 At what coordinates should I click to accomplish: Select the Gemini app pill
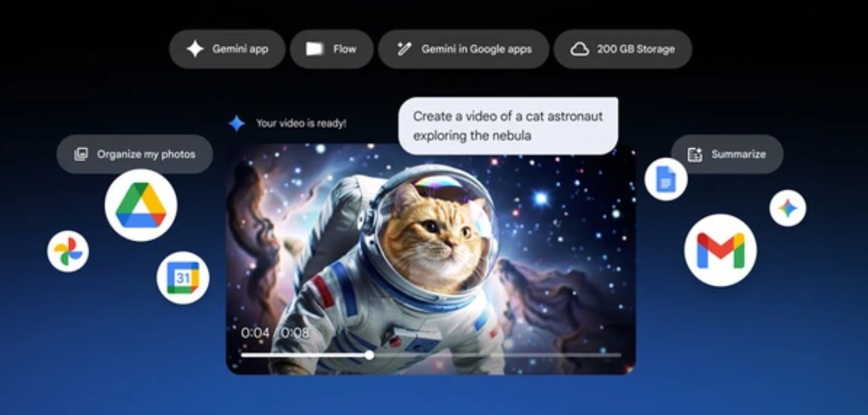227,49
